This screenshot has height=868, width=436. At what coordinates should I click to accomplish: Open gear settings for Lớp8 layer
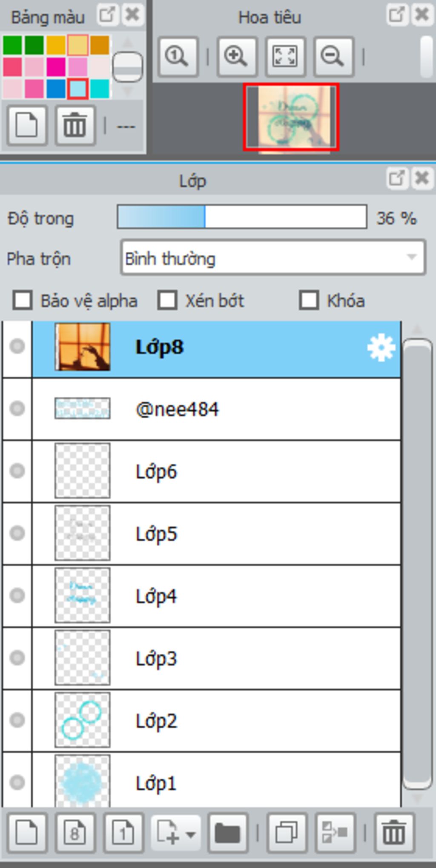(x=381, y=348)
